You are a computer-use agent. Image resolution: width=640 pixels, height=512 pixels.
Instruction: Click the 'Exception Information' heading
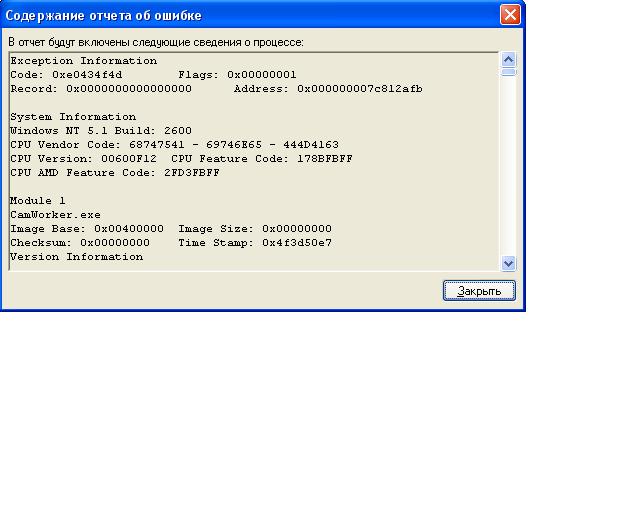[84, 61]
